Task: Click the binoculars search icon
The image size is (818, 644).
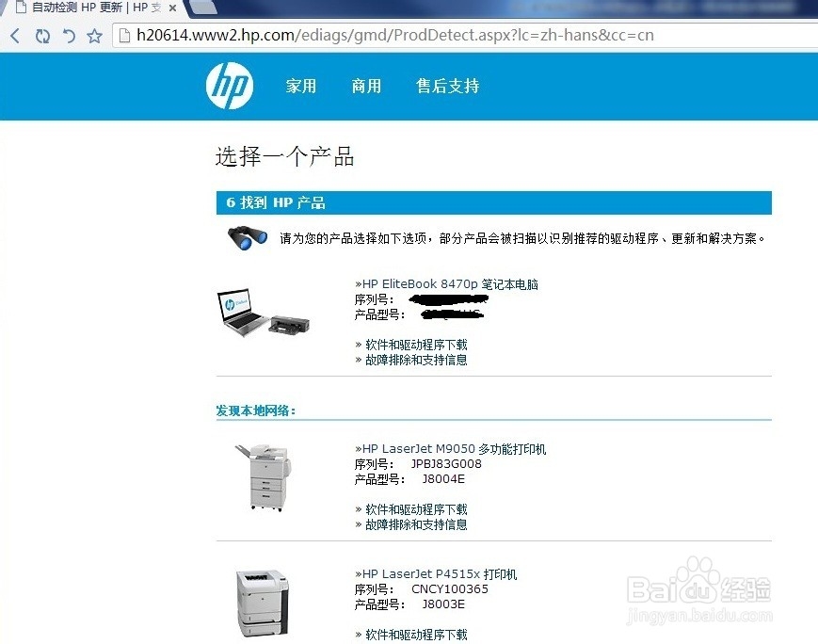Action: (248, 238)
